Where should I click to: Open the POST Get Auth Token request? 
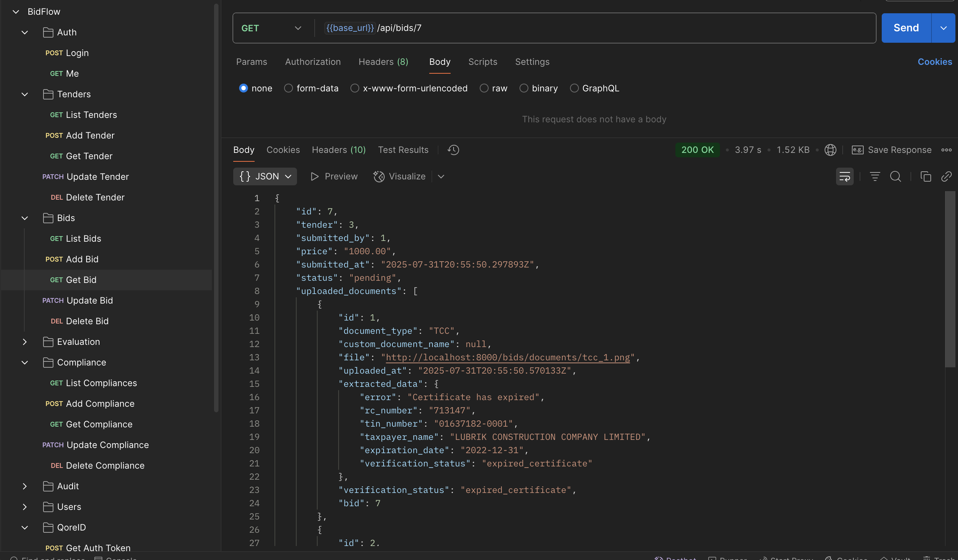(x=88, y=548)
